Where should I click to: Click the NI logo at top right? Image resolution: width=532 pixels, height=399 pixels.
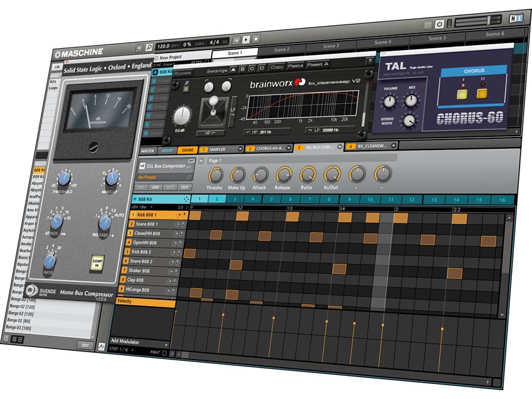click(516, 19)
